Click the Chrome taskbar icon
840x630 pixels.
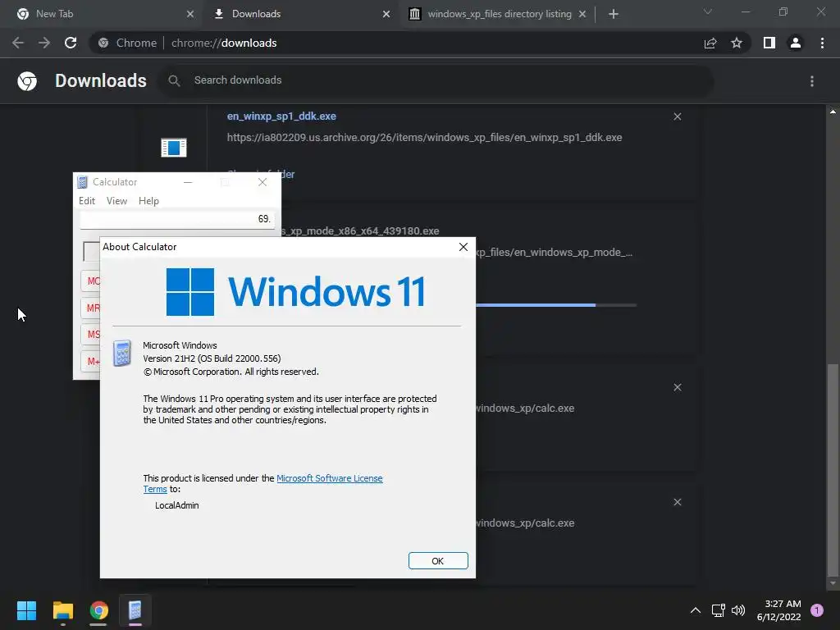pos(98,610)
